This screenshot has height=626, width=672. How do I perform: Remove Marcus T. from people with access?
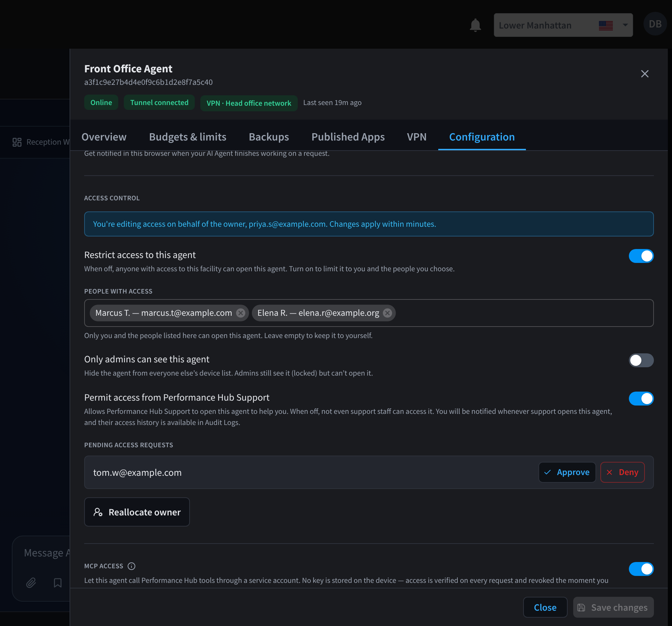tap(241, 313)
